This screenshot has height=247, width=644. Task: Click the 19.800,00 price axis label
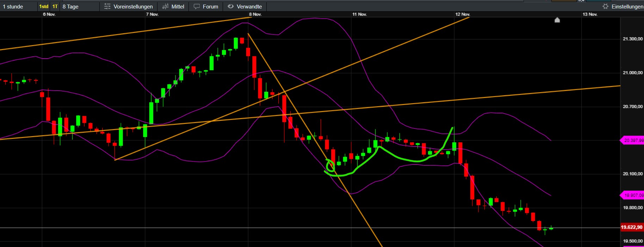633,208
